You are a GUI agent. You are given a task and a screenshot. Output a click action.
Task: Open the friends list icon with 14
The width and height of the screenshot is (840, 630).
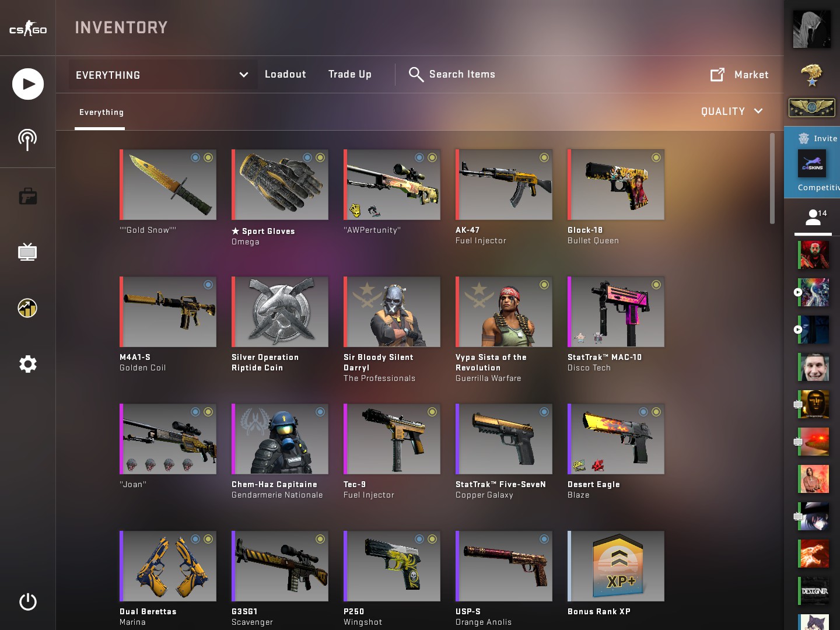click(x=813, y=217)
